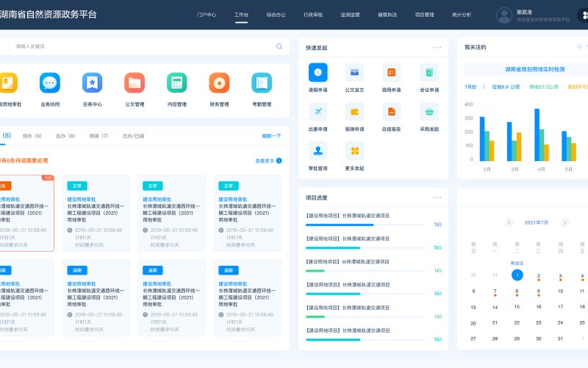The height and width of the screenshot is (368, 588).
Task: Click the blue bar for 2月
Action: point(482,139)
